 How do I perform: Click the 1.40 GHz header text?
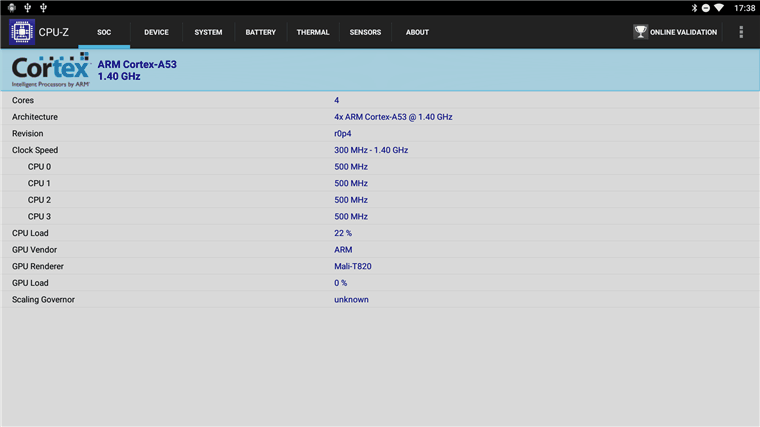pyautogui.click(x=119, y=76)
